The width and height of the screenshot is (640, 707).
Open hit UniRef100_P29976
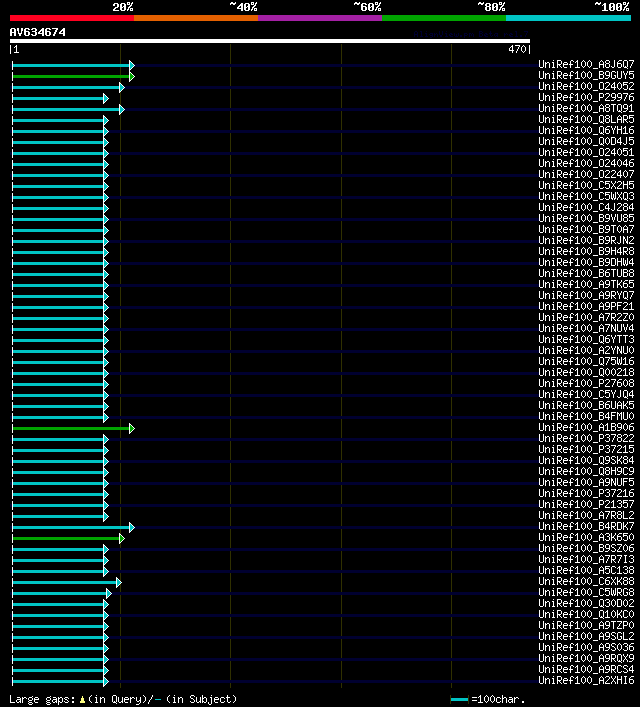tap(586, 97)
